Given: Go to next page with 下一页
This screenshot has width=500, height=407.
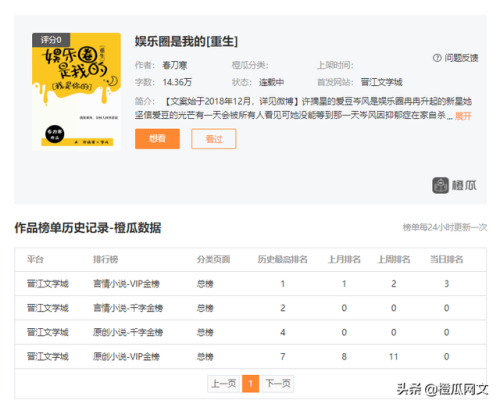Looking at the screenshot, I should coord(278,384).
